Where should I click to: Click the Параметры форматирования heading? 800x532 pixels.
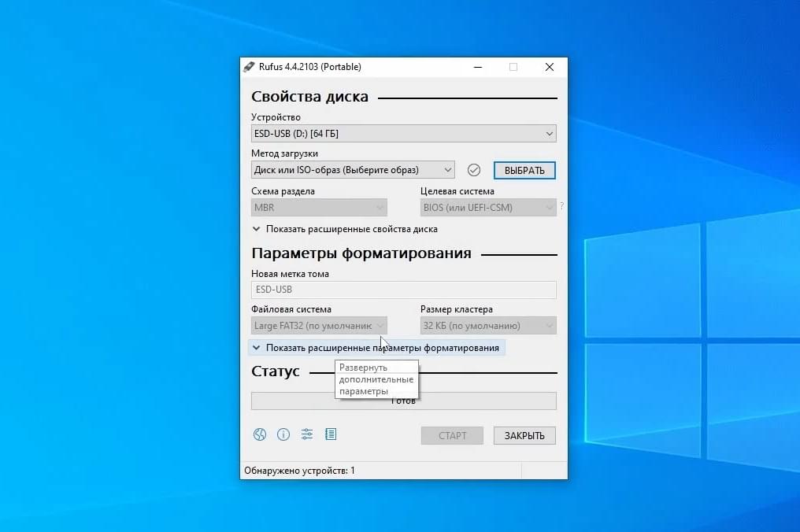point(361,253)
